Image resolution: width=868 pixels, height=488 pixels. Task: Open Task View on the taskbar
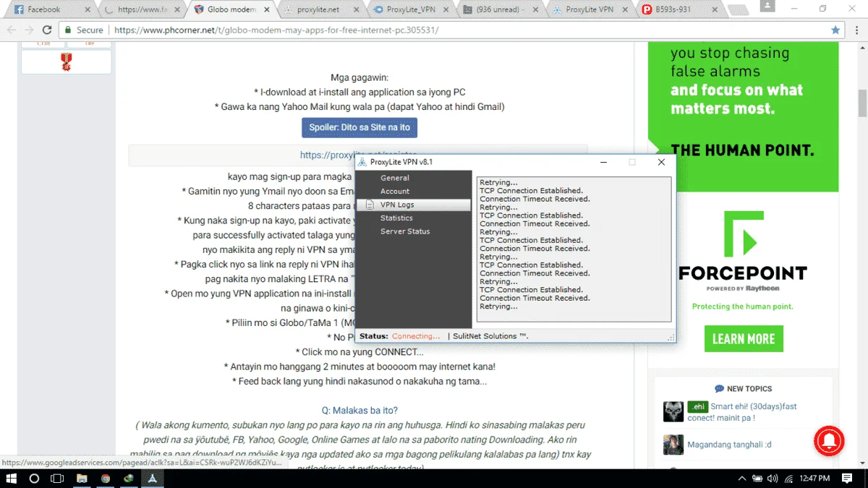57,479
